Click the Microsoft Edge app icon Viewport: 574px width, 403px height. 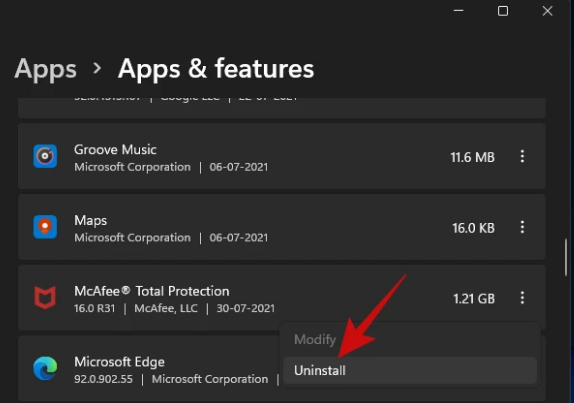[45, 368]
